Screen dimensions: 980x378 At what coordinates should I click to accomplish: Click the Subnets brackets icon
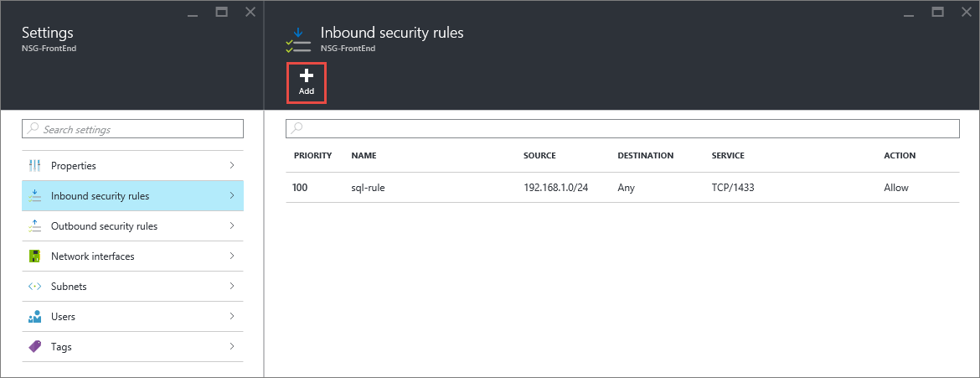coord(35,286)
